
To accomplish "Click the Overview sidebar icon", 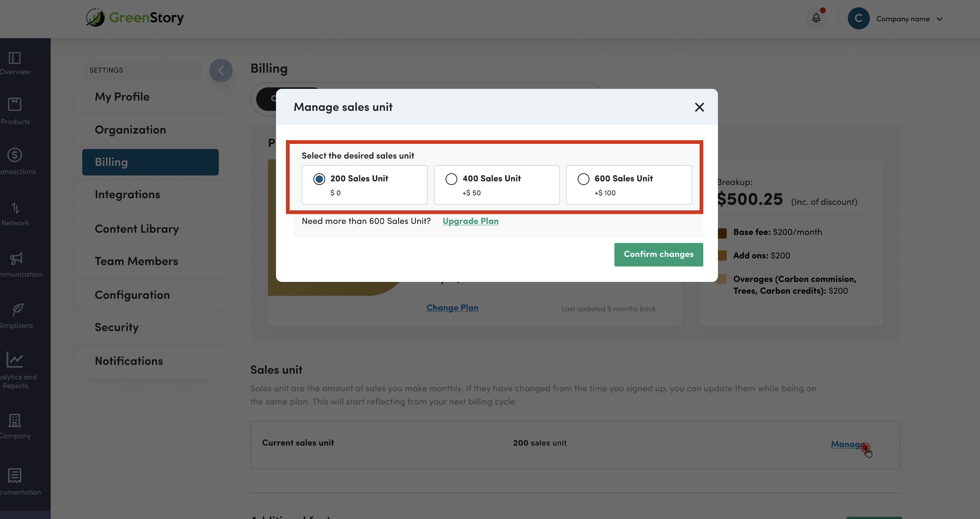I will click(14, 58).
